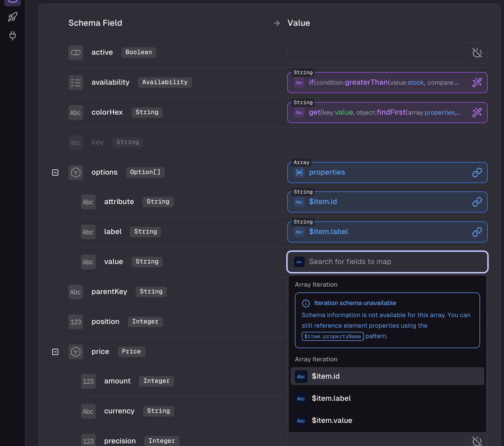The width and height of the screenshot is (504, 446).
Task: Click the Abc icon beside attribute
Action: point(88,202)
